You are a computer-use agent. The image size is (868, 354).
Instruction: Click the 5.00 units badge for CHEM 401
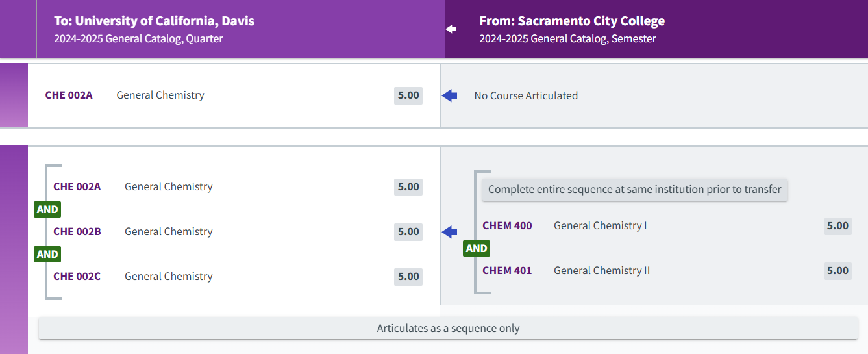point(837,271)
